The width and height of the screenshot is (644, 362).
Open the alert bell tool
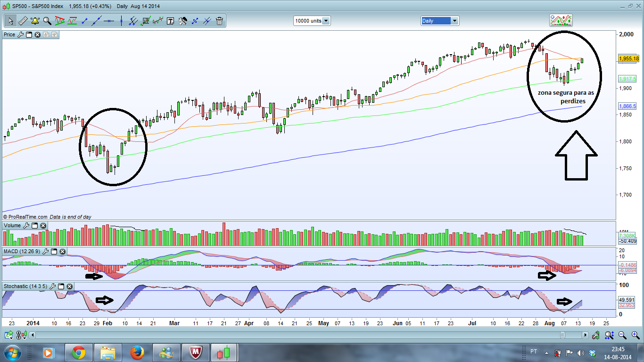(x=35, y=21)
